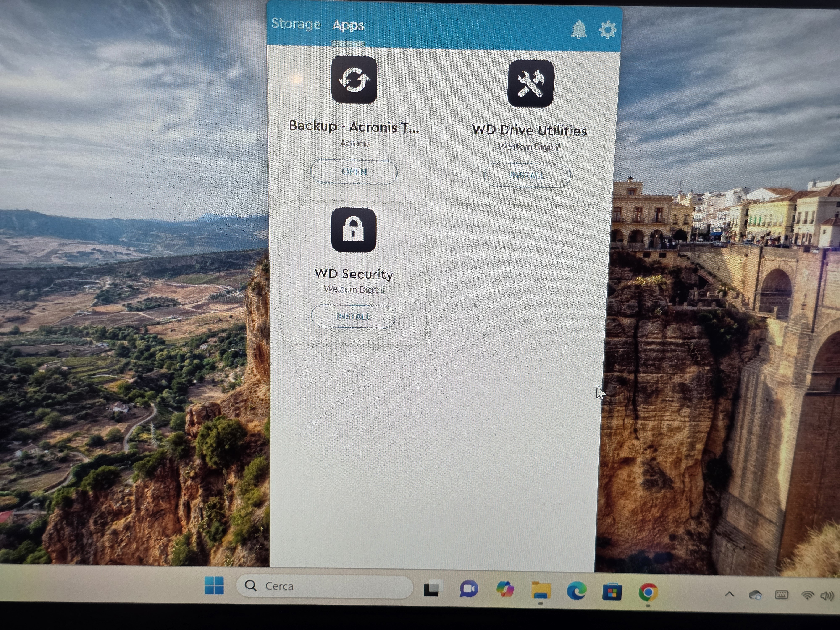Open settings via the gear icon

click(x=608, y=30)
